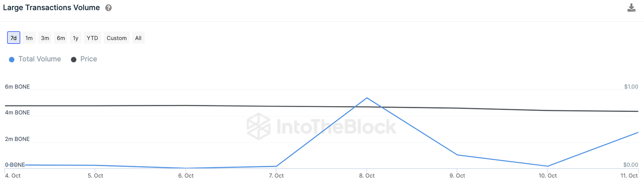This screenshot has height=181, width=644.
Task: Open the help question mark icon
Action: 108,8
